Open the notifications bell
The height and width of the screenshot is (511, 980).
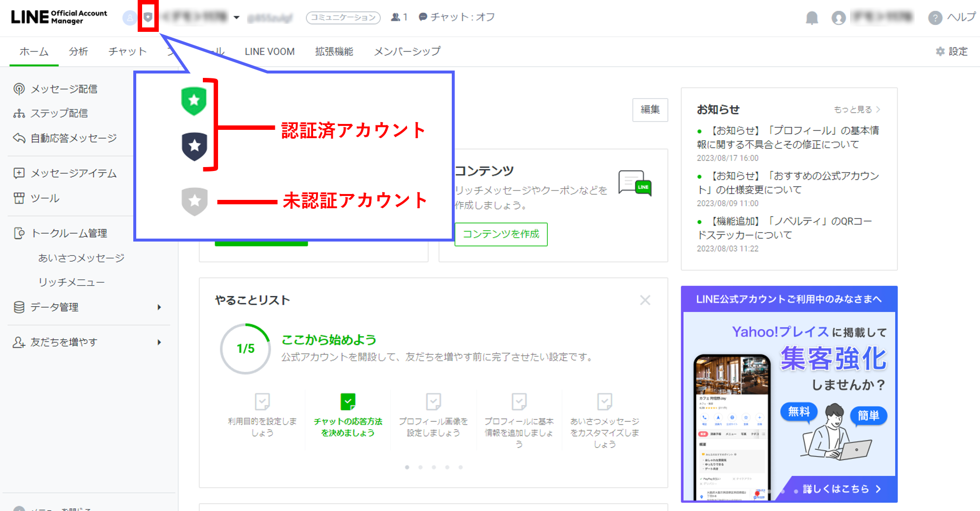812,18
